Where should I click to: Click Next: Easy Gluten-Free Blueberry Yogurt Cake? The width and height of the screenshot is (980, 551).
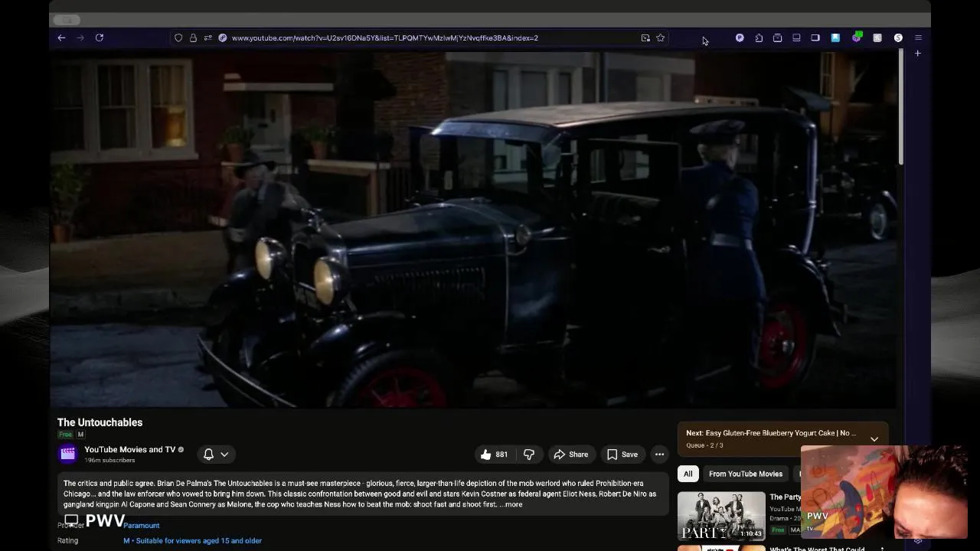coord(771,433)
